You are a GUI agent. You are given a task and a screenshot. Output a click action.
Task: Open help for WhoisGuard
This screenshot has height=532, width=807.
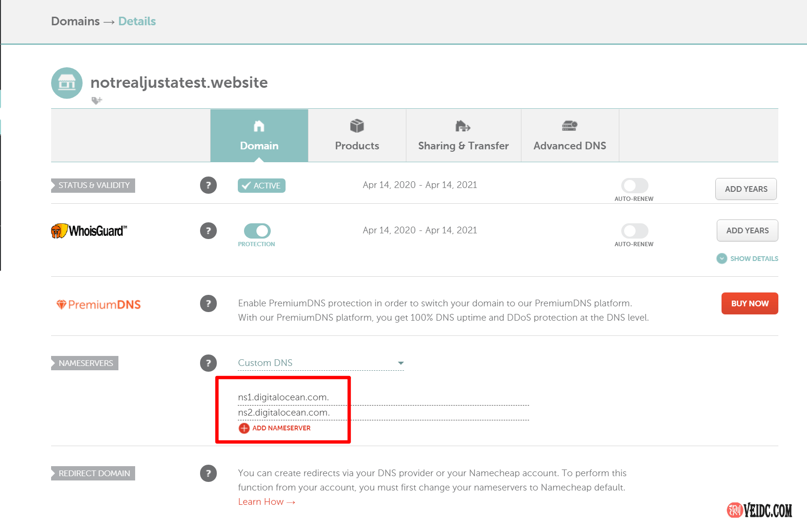(208, 231)
